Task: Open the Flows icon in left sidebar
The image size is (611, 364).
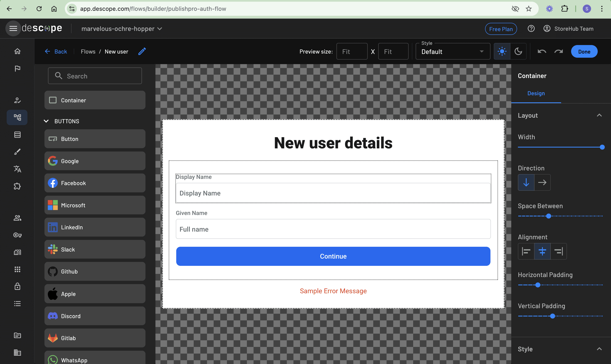Action: pyautogui.click(x=17, y=117)
